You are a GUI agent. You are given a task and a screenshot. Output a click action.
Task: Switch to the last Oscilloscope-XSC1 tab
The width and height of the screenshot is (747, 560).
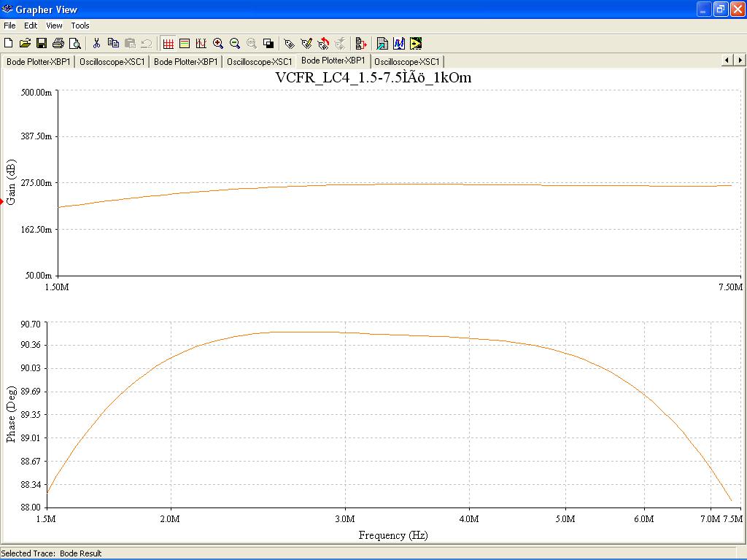[x=407, y=62]
